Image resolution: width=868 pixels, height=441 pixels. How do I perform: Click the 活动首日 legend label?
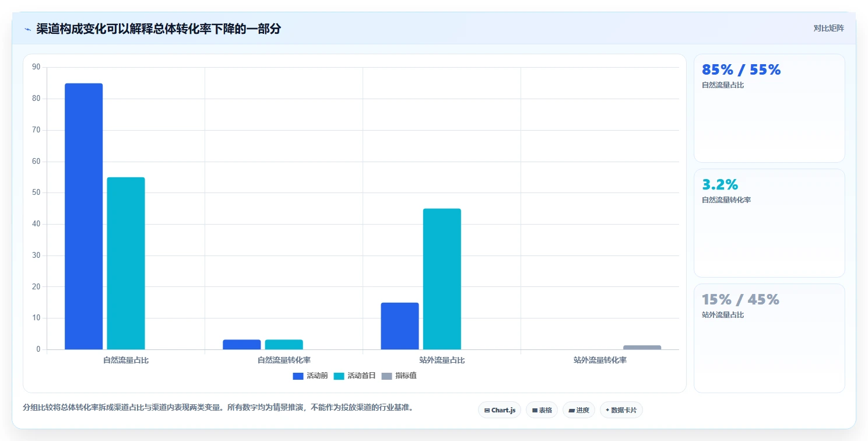pyautogui.click(x=361, y=376)
